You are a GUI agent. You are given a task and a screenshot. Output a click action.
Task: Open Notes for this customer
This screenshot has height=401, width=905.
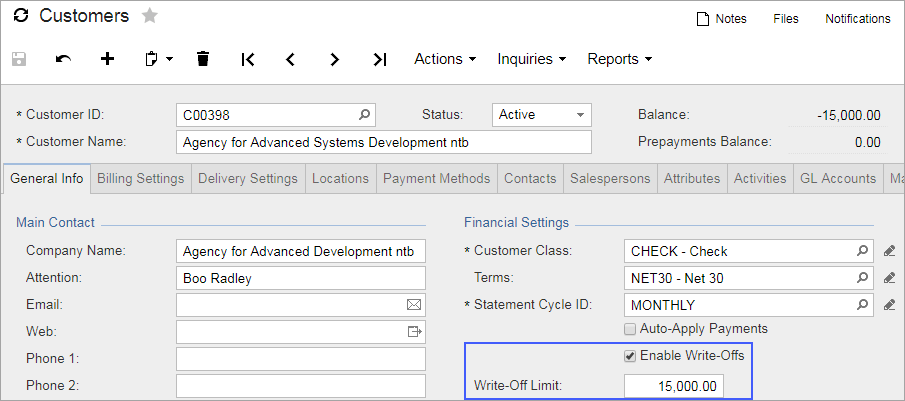click(721, 19)
